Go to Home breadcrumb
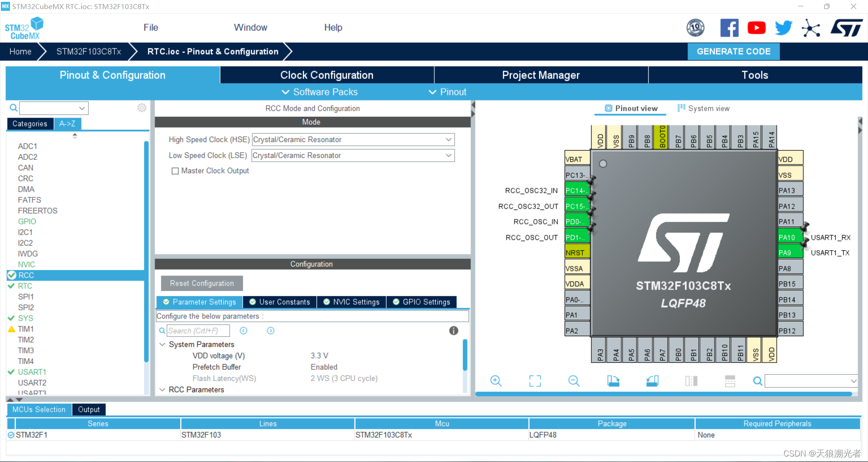 point(20,52)
